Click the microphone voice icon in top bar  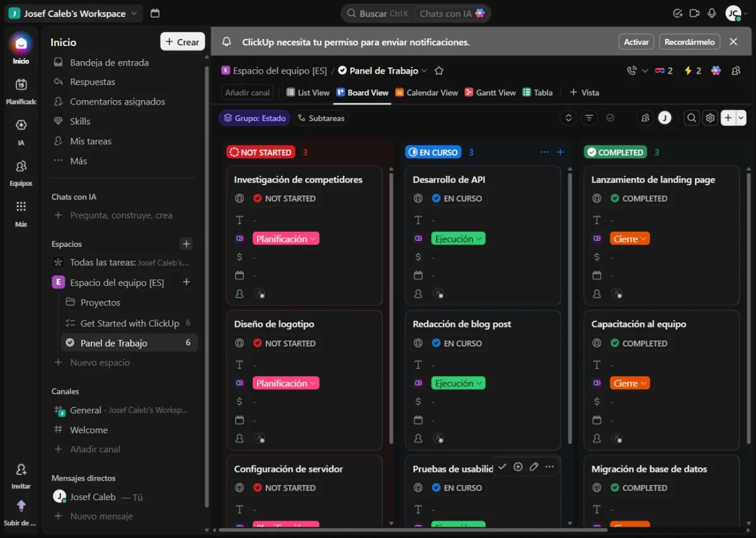tap(712, 13)
